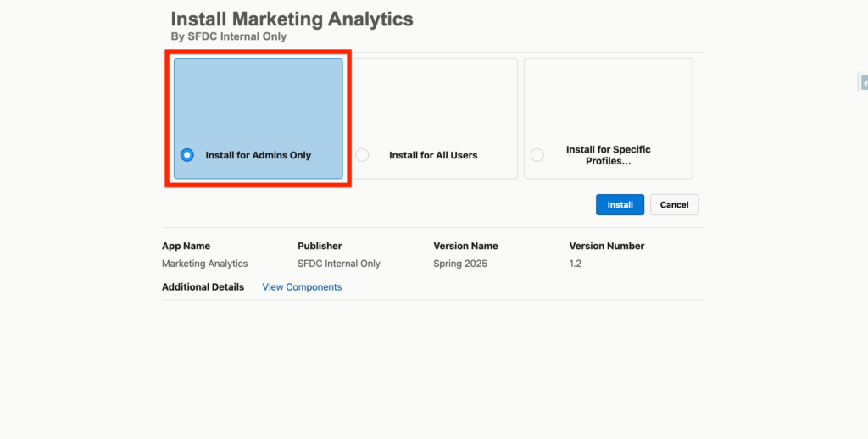Click the Additional Details label
Image resolution: width=868 pixels, height=439 pixels.
tap(203, 287)
